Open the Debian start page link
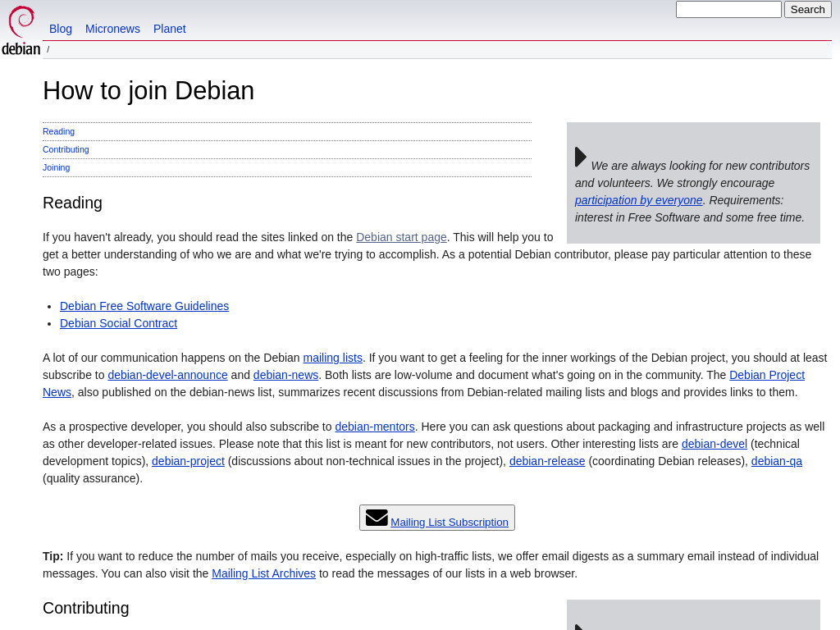 coord(401,237)
